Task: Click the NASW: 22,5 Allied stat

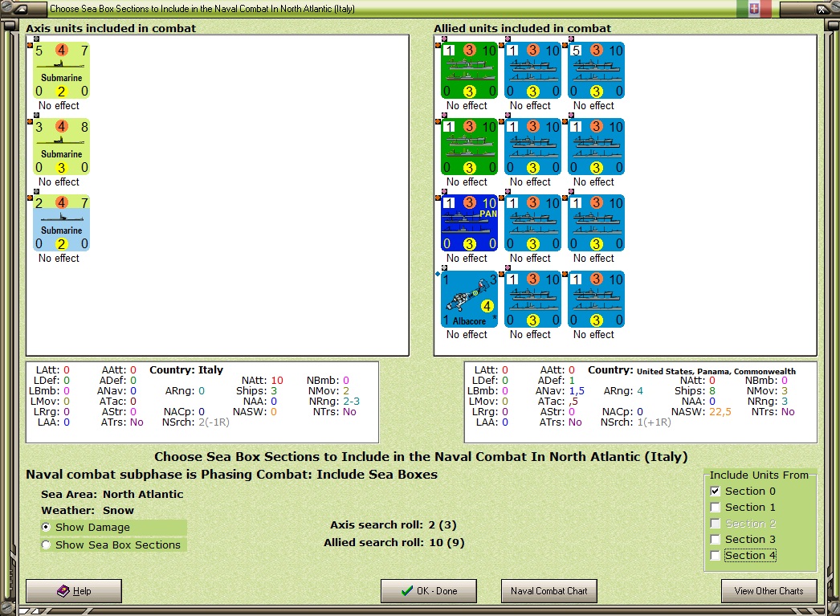Action: click(701, 412)
